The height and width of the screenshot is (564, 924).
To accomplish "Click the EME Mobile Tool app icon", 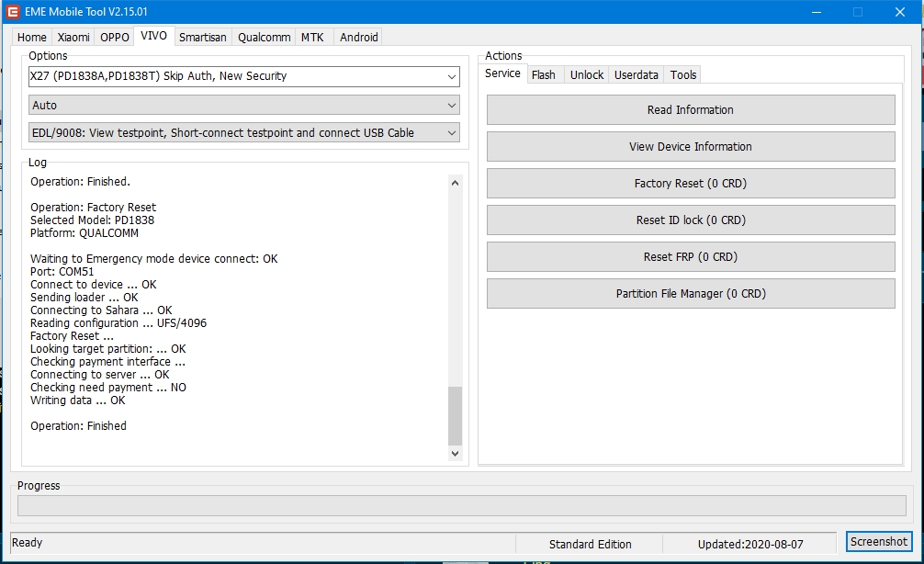I will (12, 12).
